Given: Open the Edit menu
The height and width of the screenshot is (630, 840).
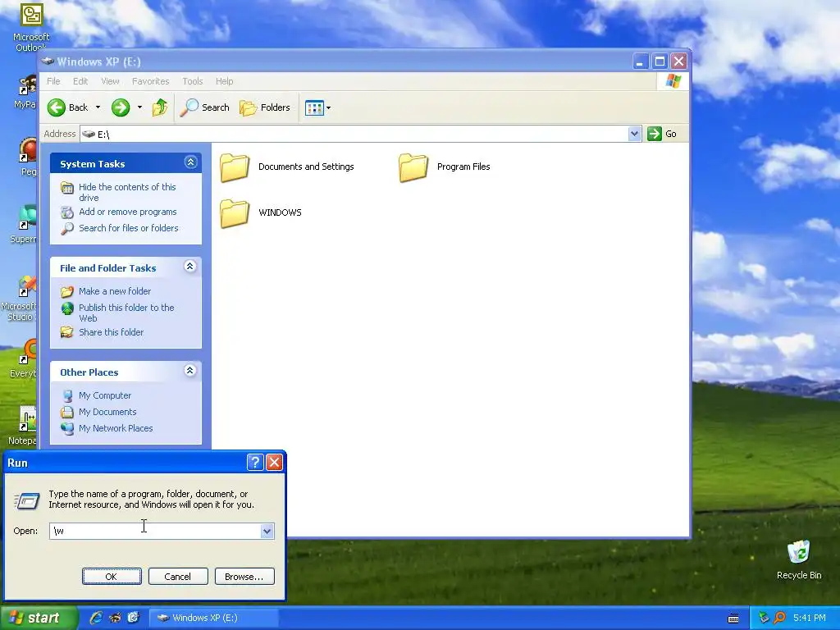Looking at the screenshot, I should (x=80, y=81).
